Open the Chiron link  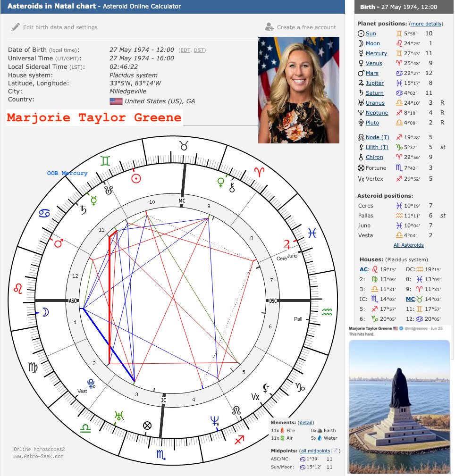pos(374,157)
